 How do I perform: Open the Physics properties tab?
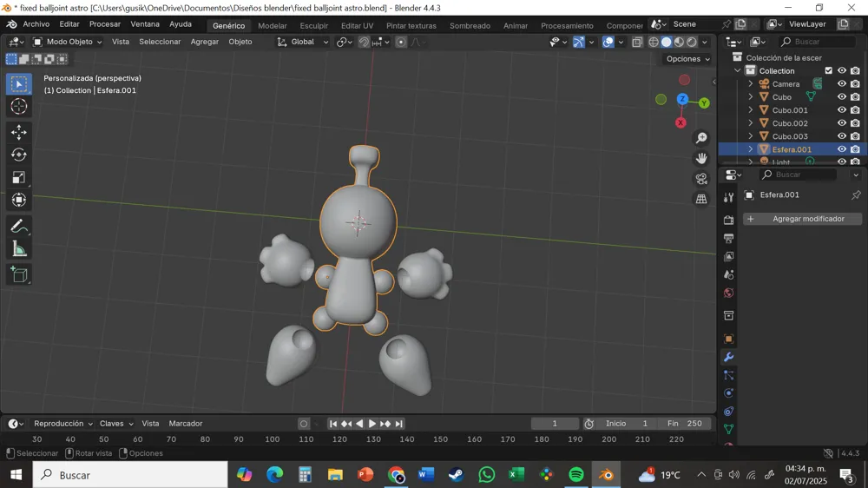click(x=728, y=392)
